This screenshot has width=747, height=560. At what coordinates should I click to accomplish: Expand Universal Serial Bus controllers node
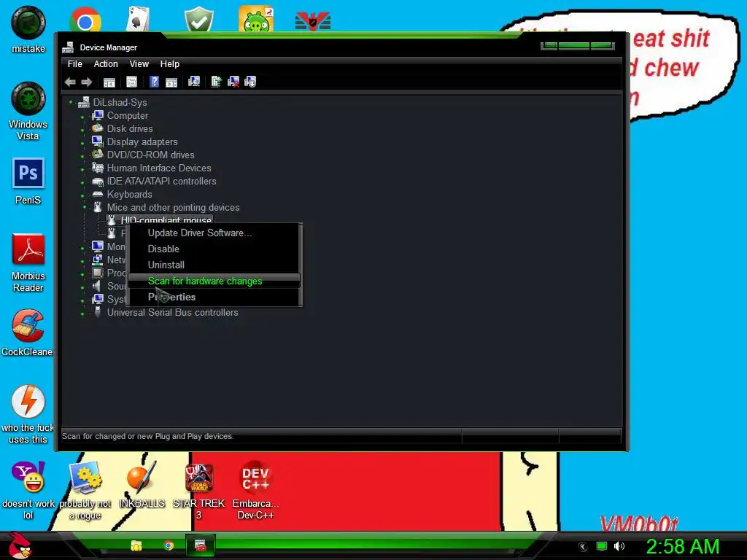pos(82,314)
